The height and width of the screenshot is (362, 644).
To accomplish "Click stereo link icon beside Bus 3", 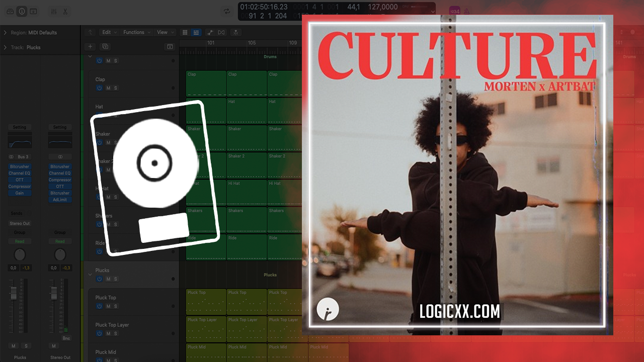I will tap(11, 157).
